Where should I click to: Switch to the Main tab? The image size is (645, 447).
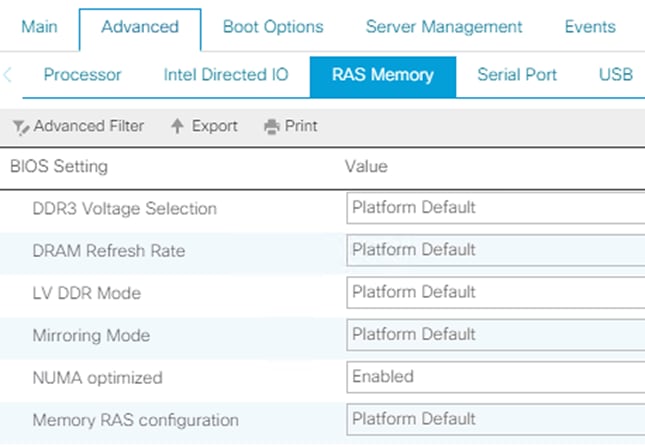pos(41,27)
